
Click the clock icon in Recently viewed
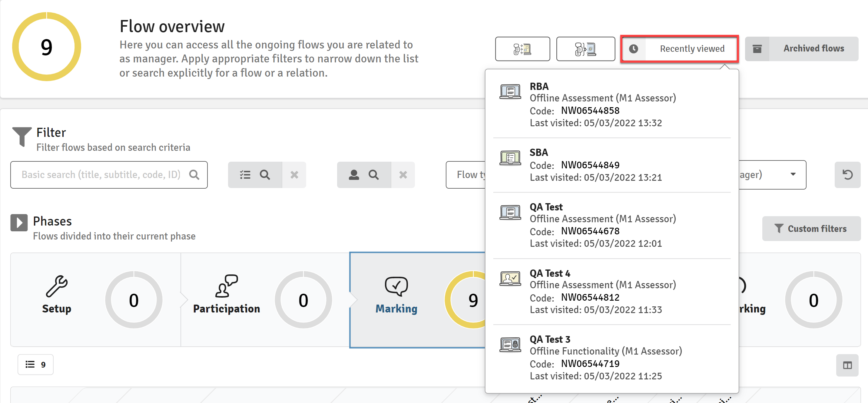634,49
